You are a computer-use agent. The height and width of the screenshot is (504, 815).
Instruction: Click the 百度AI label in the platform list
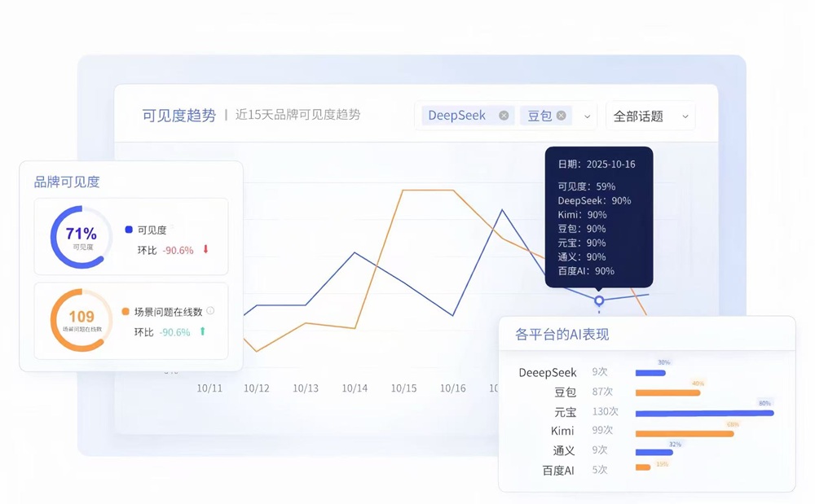click(558, 471)
